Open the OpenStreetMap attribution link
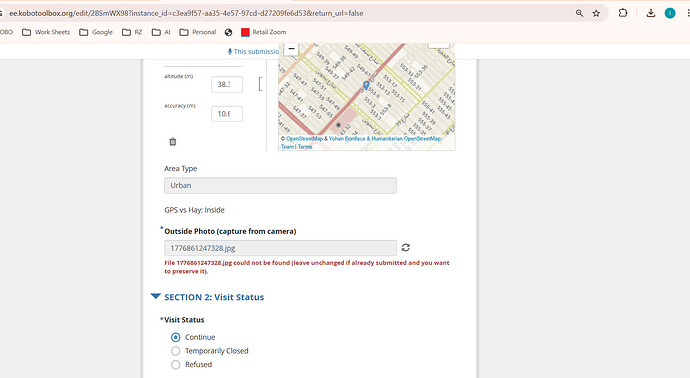The height and width of the screenshot is (378, 690). [x=304, y=139]
